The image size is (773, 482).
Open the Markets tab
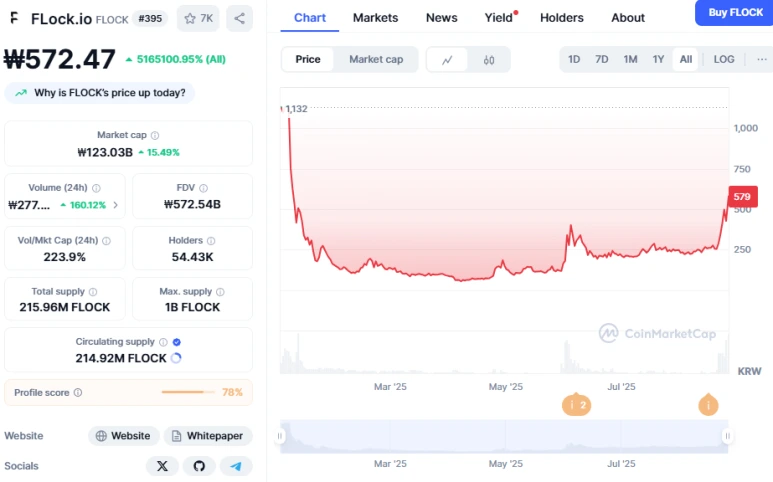(x=375, y=18)
